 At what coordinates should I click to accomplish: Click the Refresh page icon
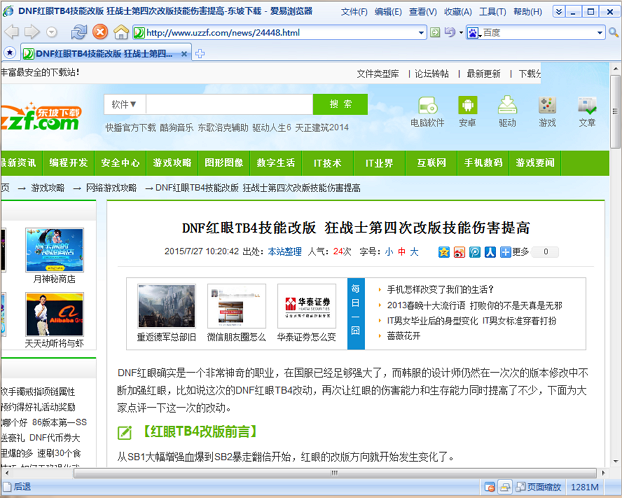[79, 32]
